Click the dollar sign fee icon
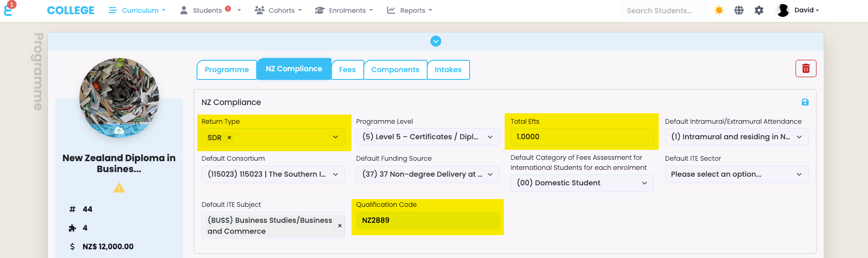Image resolution: width=868 pixels, height=258 pixels. point(72,247)
